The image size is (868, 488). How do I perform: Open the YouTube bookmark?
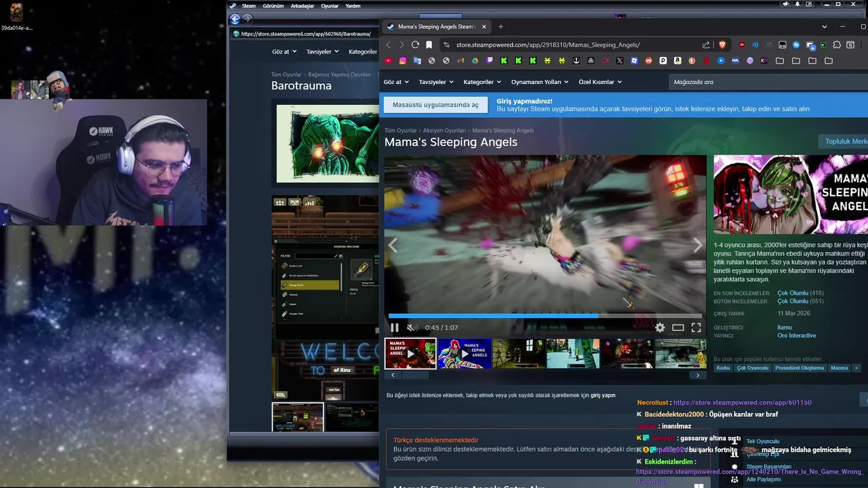(x=388, y=61)
